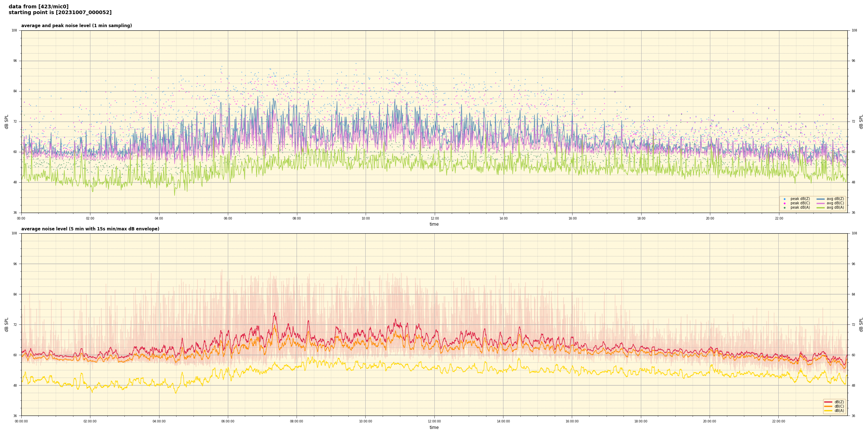Click the avg dB(Z) blue line swatch
This screenshot has width=868, height=434.
click(x=820, y=199)
